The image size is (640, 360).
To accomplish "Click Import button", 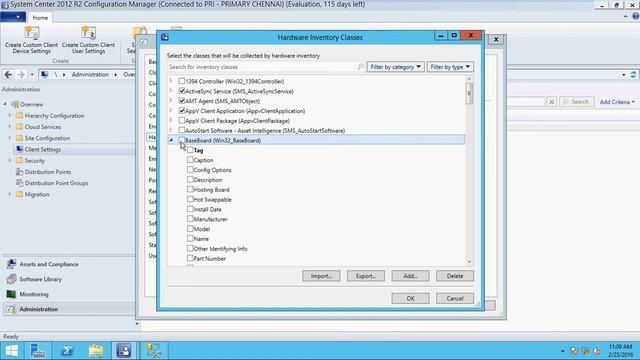I will (321, 276).
